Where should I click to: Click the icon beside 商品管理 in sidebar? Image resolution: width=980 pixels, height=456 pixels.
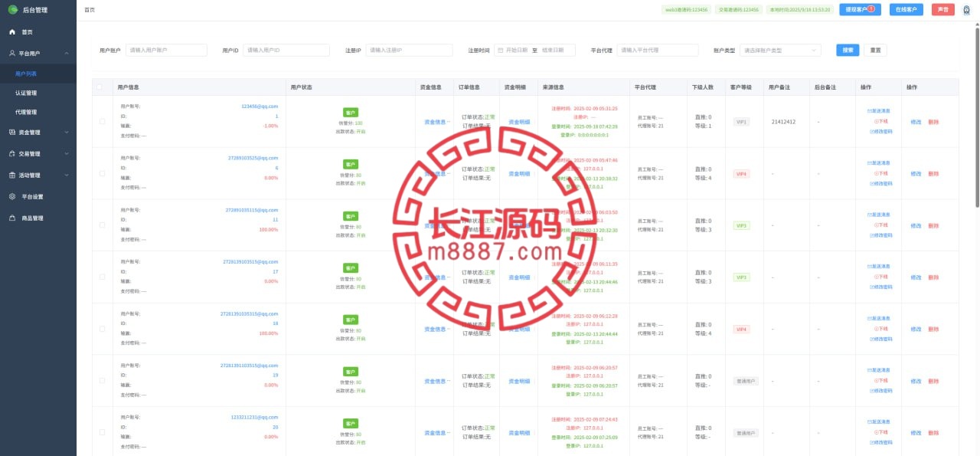coord(12,218)
